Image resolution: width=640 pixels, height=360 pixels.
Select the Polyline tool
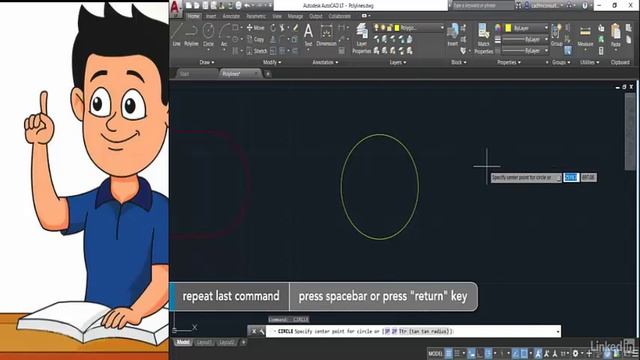click(191, 35)
